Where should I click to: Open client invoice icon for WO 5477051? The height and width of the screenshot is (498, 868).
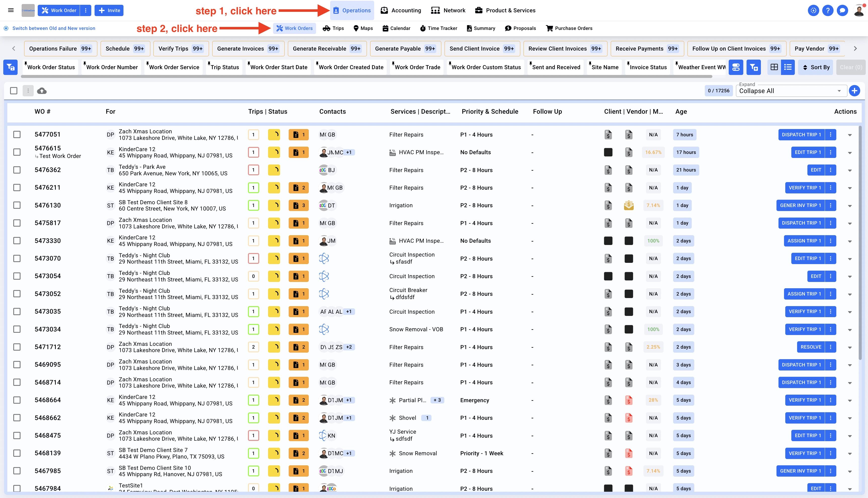pyautogui.click(x=608, y=134)
